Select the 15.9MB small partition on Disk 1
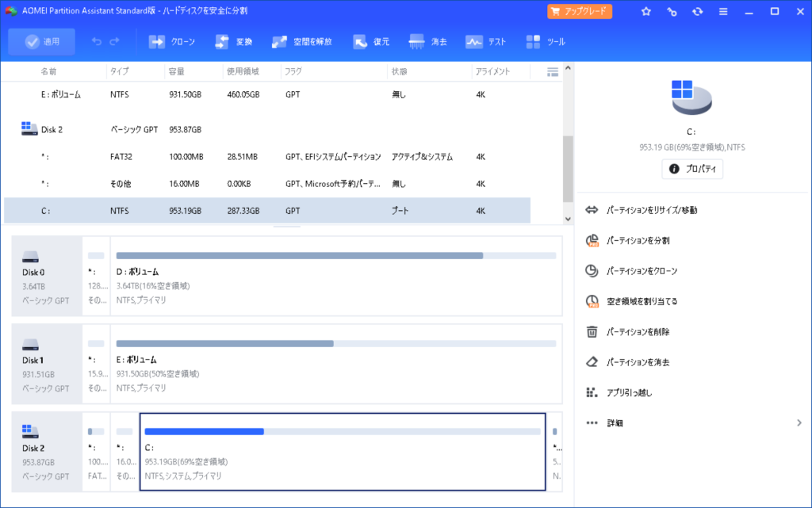The height and width of the screenshot is (508, 812). [96, 365]
